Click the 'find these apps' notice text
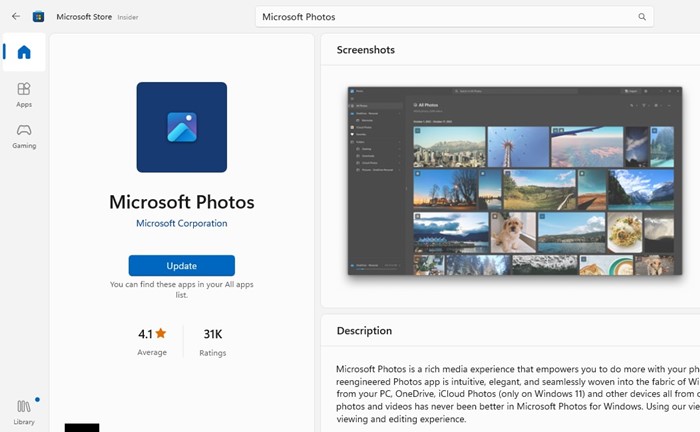Viewport: 700px width, 432px height. click(182, 289)
